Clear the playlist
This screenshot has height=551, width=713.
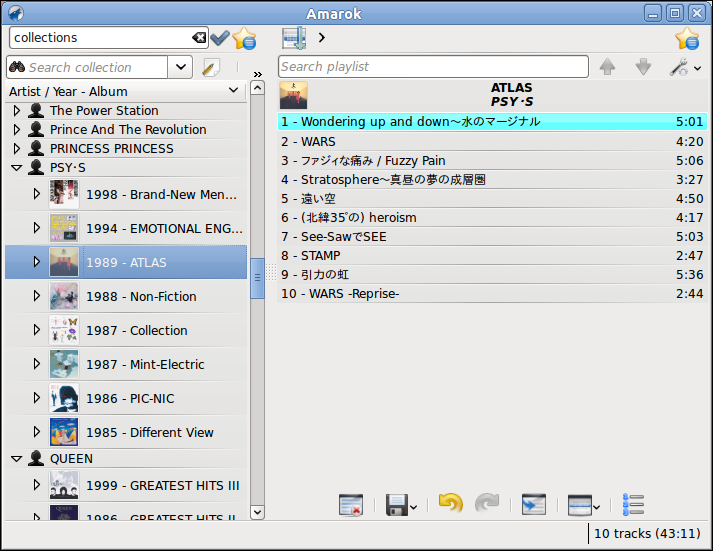351,505
